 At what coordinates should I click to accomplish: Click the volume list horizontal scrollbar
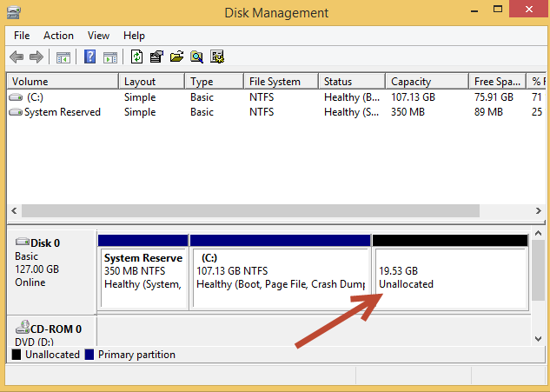(252, 210)
